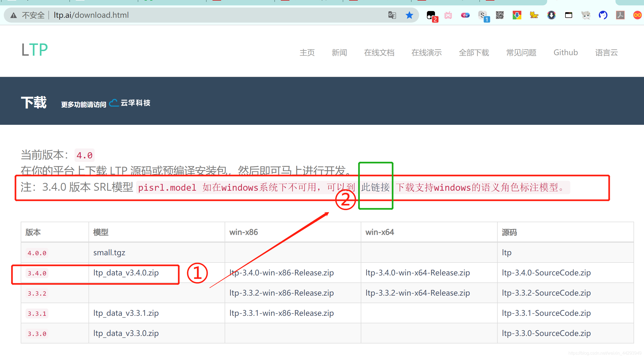Open the Bilibili TV extension icon
This screenshot has width=644, height=358.
448,15
